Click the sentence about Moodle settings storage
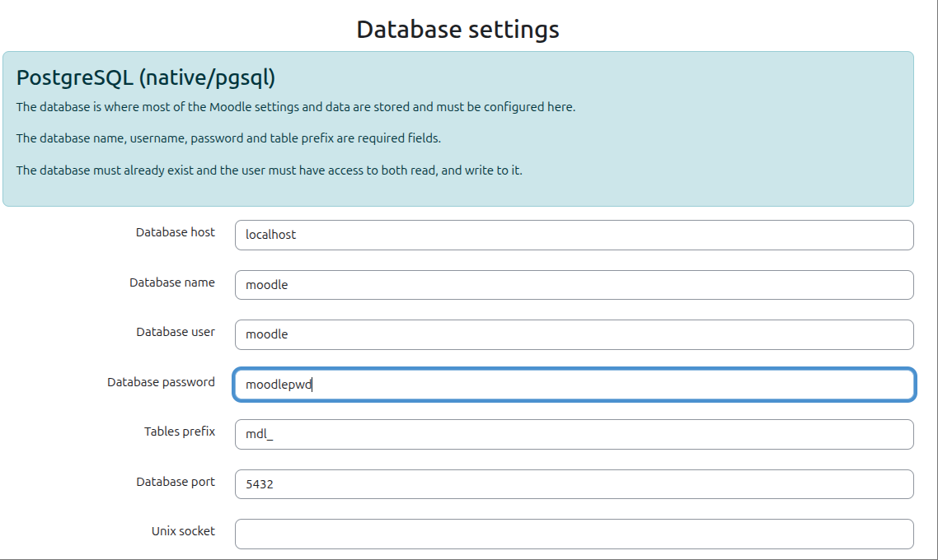Viewport: 938px width, 560px height. tap(296, 108)
